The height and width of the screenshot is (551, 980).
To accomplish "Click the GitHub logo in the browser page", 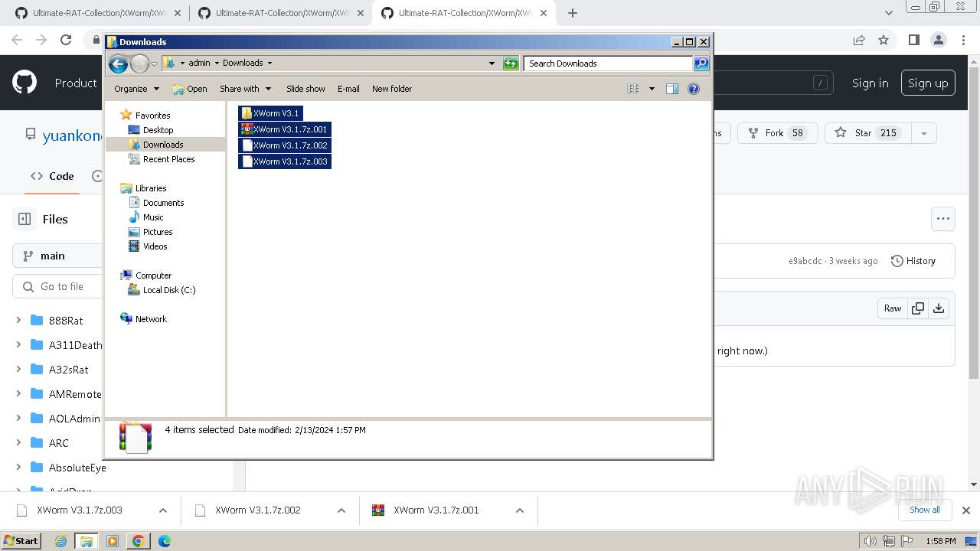I will tap(24, 83).
